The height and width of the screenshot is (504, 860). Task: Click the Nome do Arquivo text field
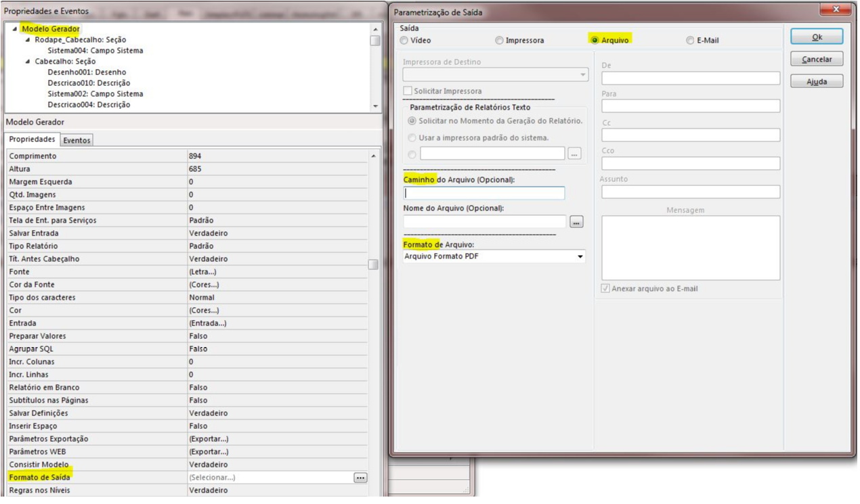coord(484,222)
